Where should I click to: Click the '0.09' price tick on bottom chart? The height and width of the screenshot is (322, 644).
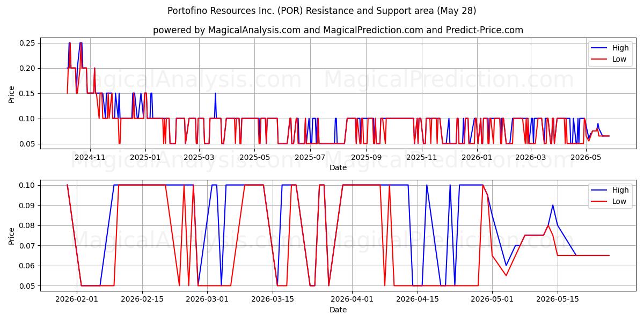click(x=27, y=206)
